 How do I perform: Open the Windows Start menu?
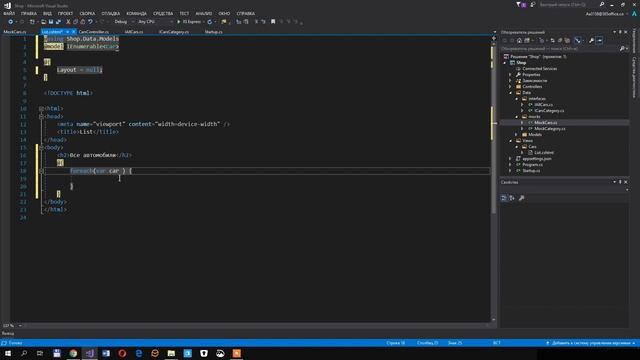(8, 353)
